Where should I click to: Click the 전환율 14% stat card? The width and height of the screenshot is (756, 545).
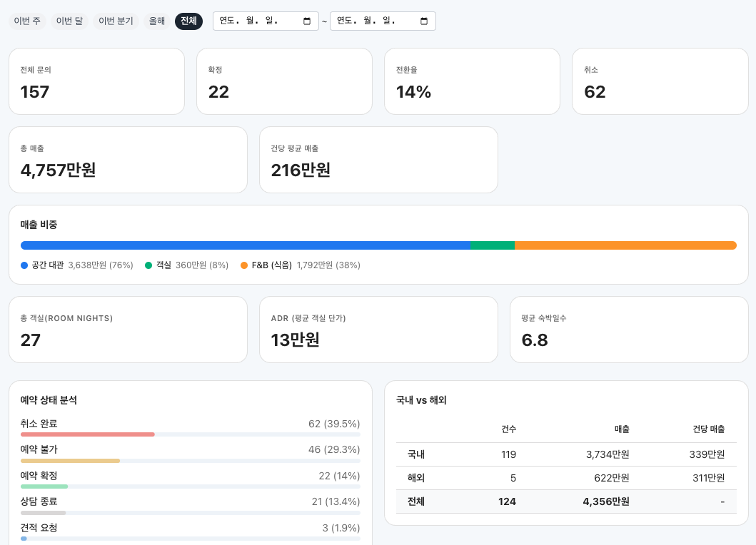point(472,81)
